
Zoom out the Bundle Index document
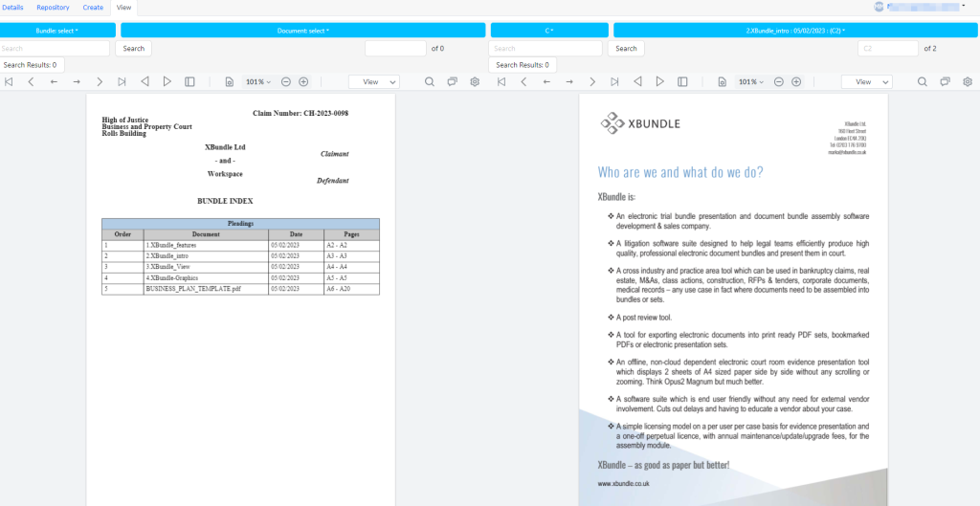285,82
